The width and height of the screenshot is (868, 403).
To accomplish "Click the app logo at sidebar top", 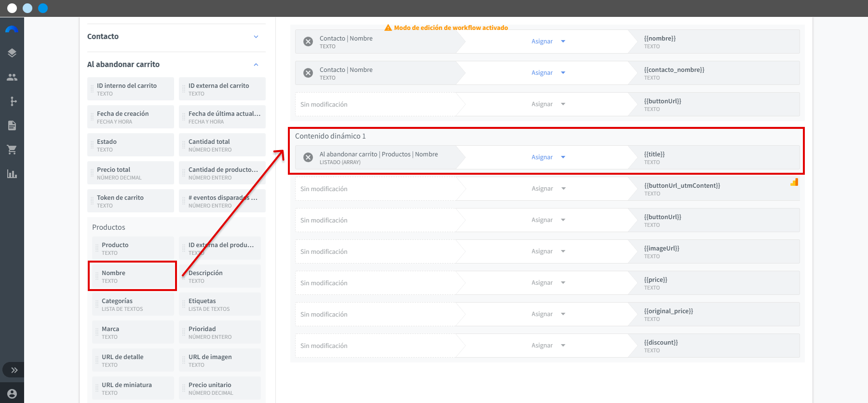I will point(12,29).
